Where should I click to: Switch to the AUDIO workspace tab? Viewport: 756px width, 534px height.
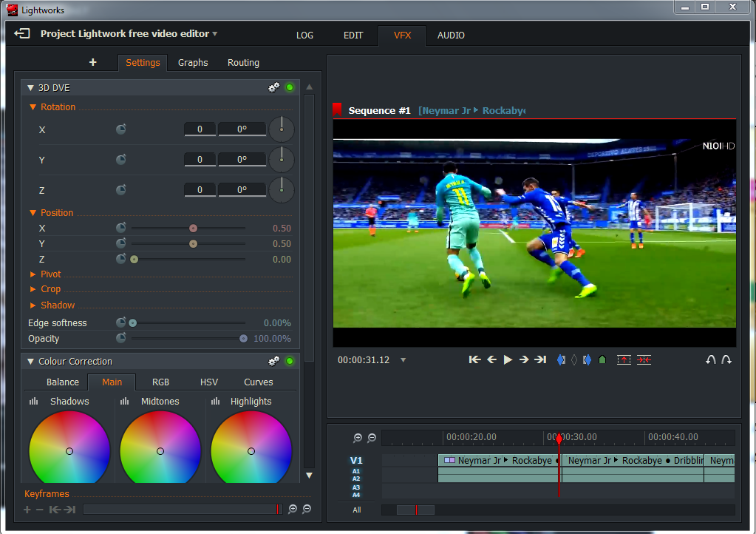coord(451,36)
